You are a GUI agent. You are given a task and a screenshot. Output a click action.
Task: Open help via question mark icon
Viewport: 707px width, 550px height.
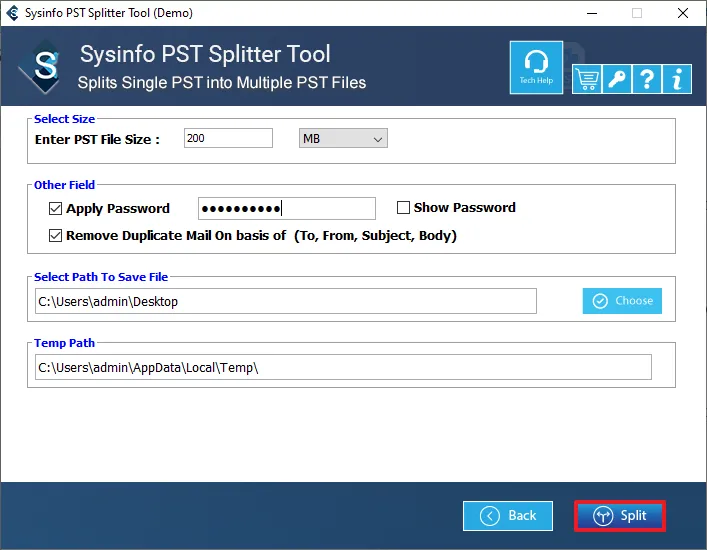tap(647, 79)
